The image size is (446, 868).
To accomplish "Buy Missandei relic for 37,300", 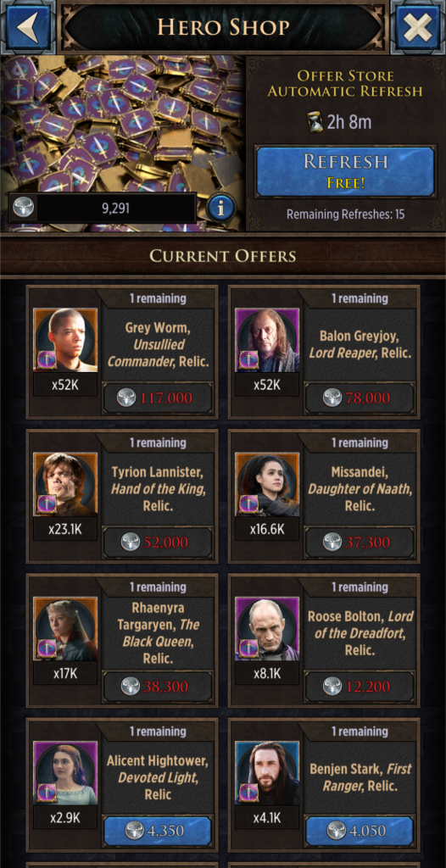I will 359,542.
